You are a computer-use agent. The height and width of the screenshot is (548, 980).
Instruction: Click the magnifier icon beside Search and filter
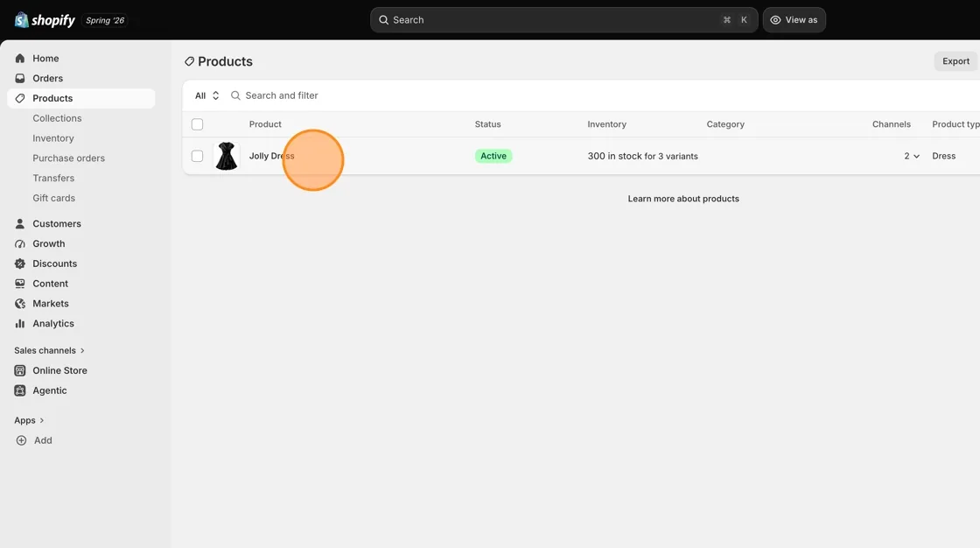pyautogui.click(x=235, y=95)
